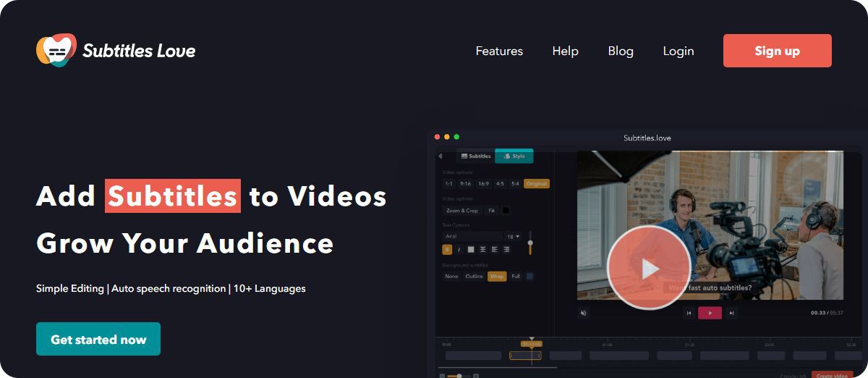Screen dimensions: 868x378
Task: Center-align the subtitle text
Action: [x=482, y=250]
